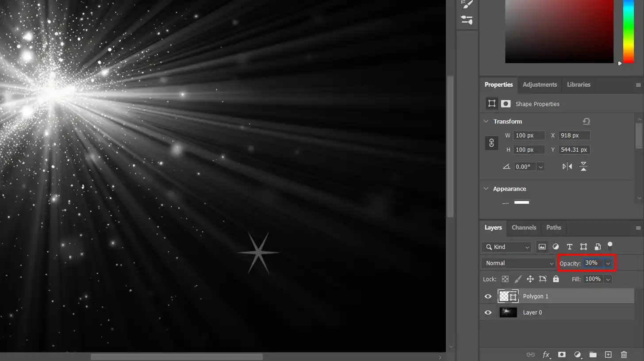644x361 pixels.
Task: Delete layer with the trash icon
Action: click(624, 354)
